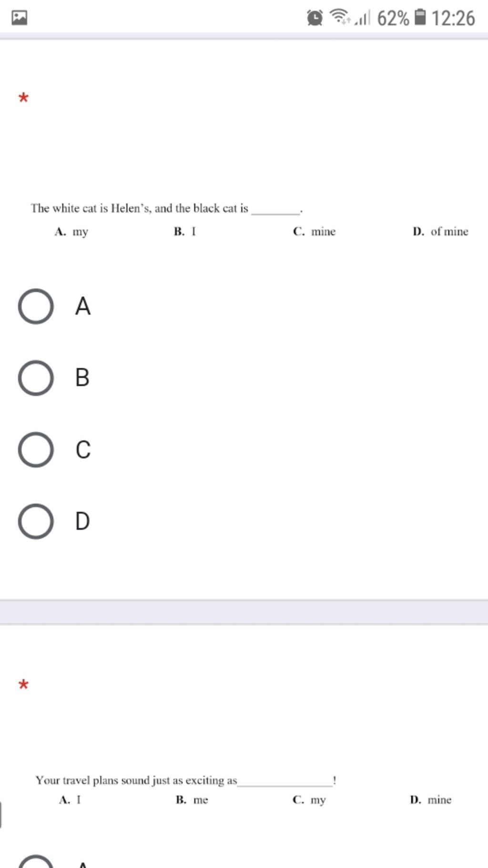The width and height of the screenshot is (488, 868).
Task: Tap the cellular signal bars icon
Action: pyautogui.click(x=362, y=18)
